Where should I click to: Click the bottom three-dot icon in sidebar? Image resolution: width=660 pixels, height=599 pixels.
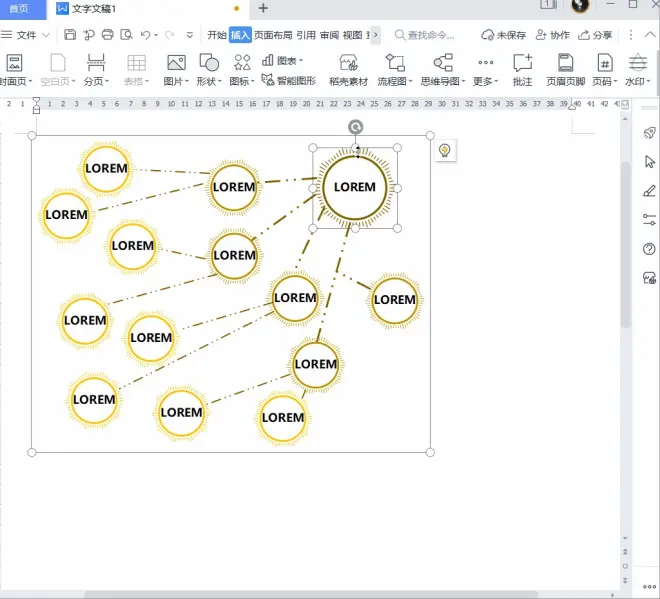649,587
